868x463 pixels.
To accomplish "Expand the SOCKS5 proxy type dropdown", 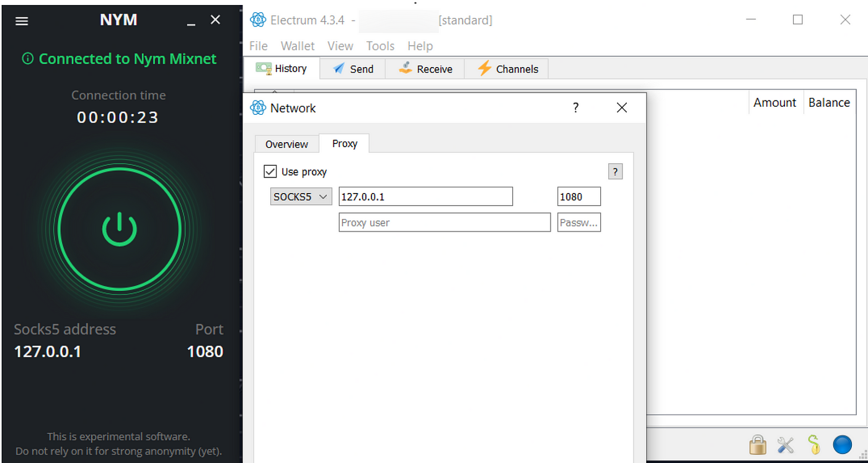I will (301, 197).
